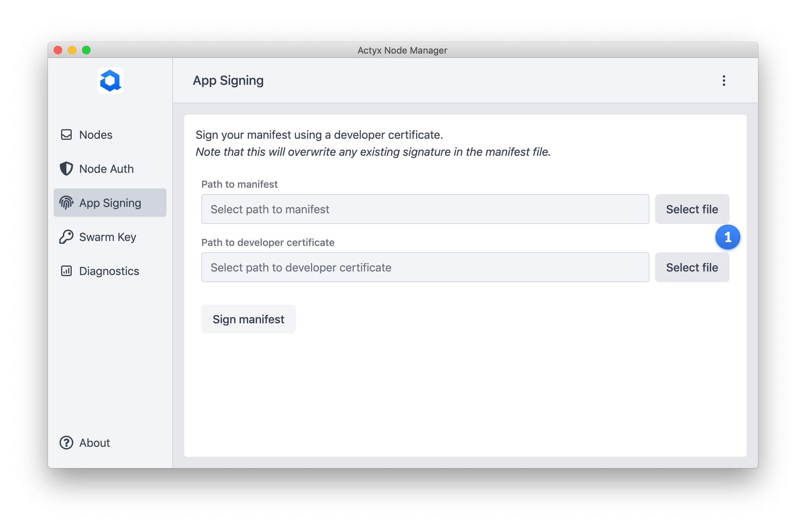Click the Actyx logo icon
Viewport: 806px width, 532px height.
pyautogui.click(x=110, y=81)
